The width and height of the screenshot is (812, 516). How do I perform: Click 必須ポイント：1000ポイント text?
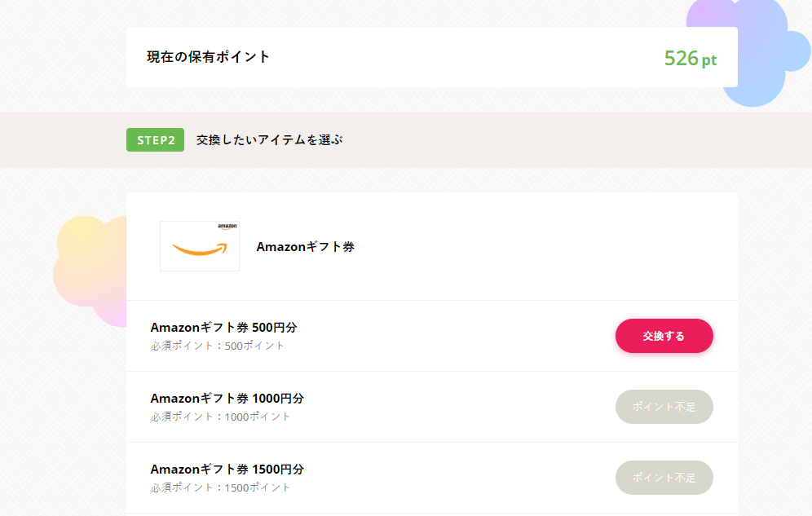click(x=221, y=417)
